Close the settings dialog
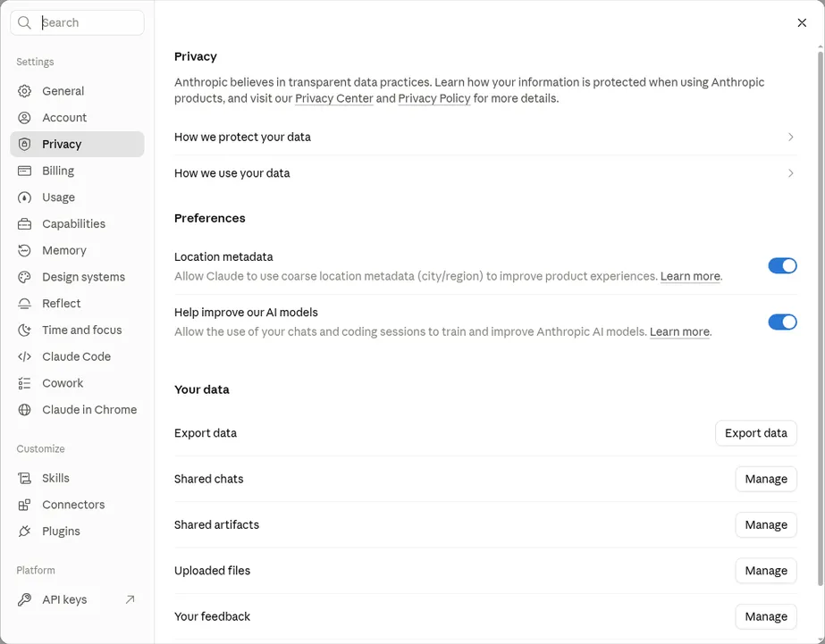 802,22
